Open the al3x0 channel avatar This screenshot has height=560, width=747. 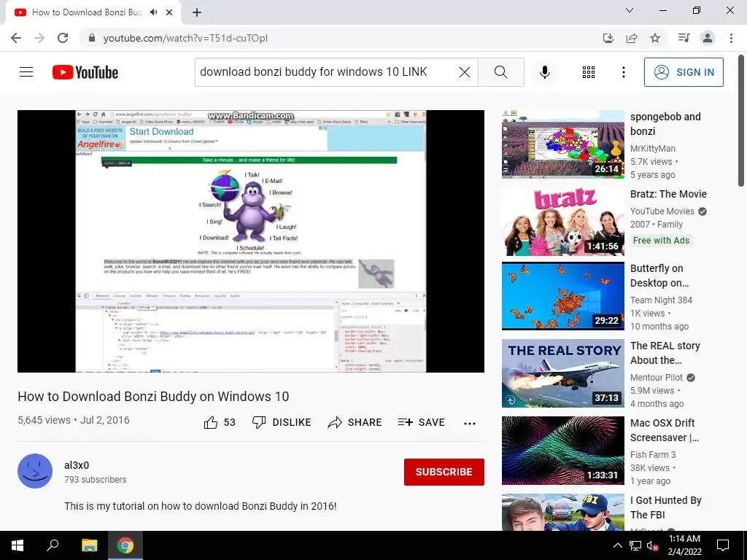tap(35, 471)
